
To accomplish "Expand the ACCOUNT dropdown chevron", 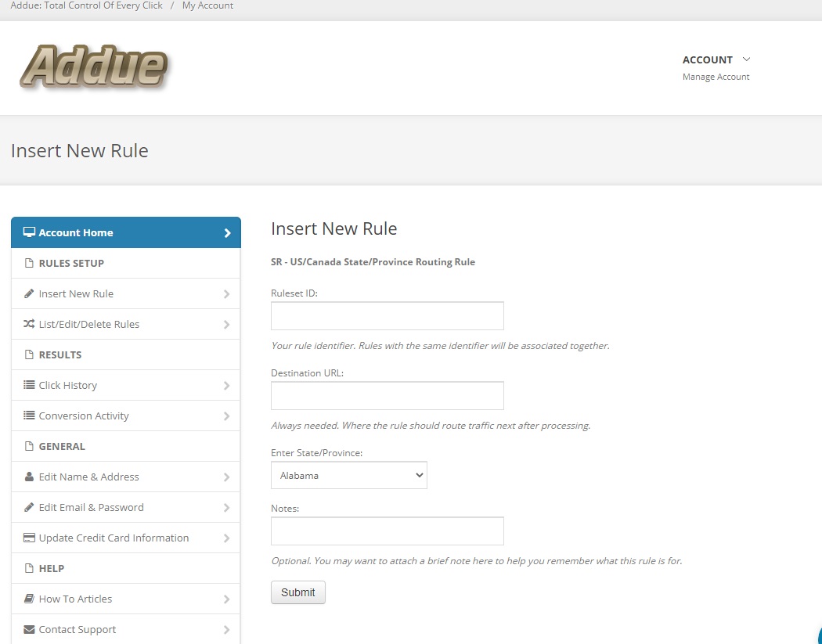I will coord(747,59).
